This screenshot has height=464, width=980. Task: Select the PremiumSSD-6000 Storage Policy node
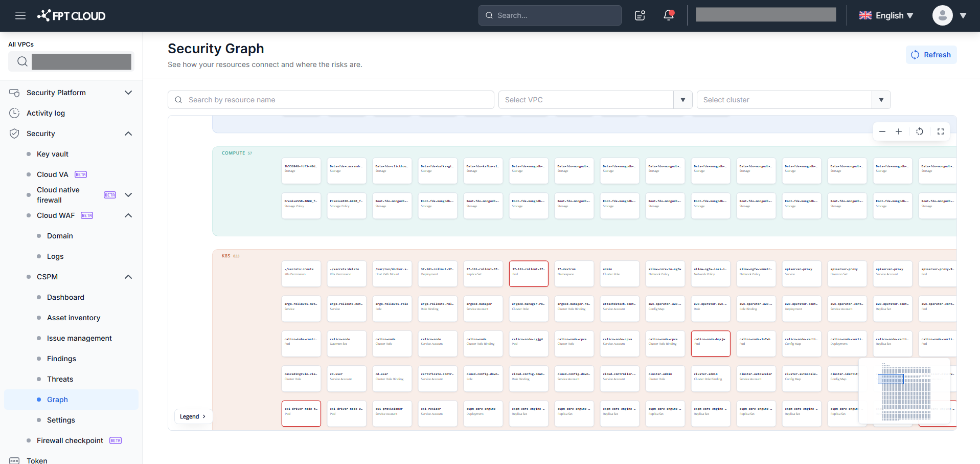pyautogui.click(x=347, y=206)
